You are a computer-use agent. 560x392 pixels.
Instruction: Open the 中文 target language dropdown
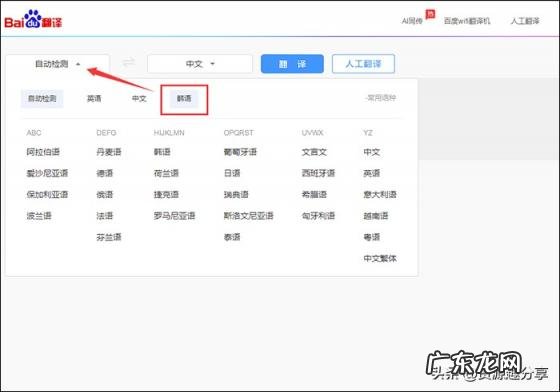coord(200,64)
